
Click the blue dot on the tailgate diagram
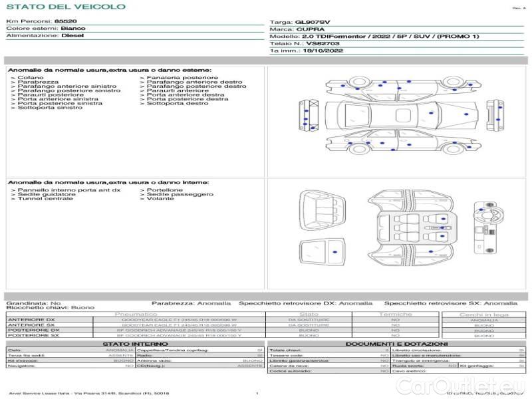click(x=335, y=253)
